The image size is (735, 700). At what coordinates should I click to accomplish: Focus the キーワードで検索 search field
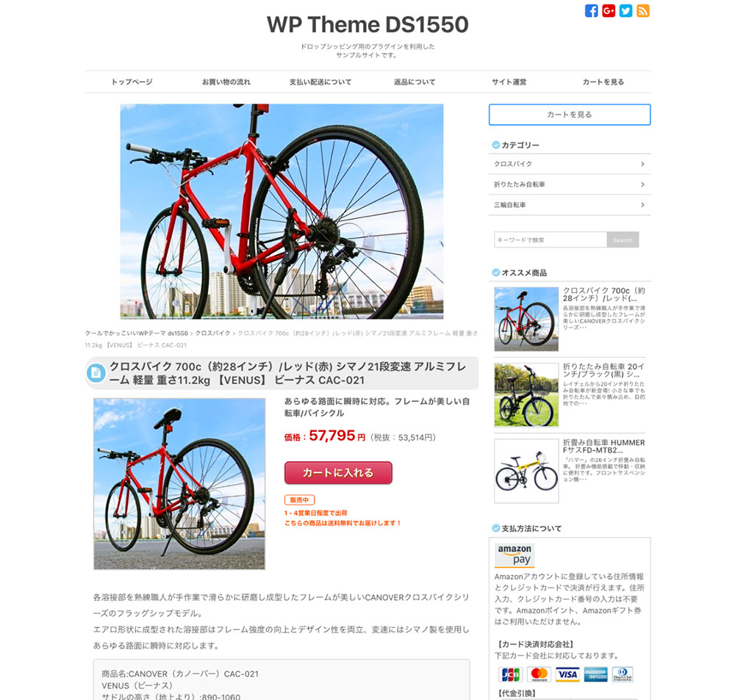(551, 240)
